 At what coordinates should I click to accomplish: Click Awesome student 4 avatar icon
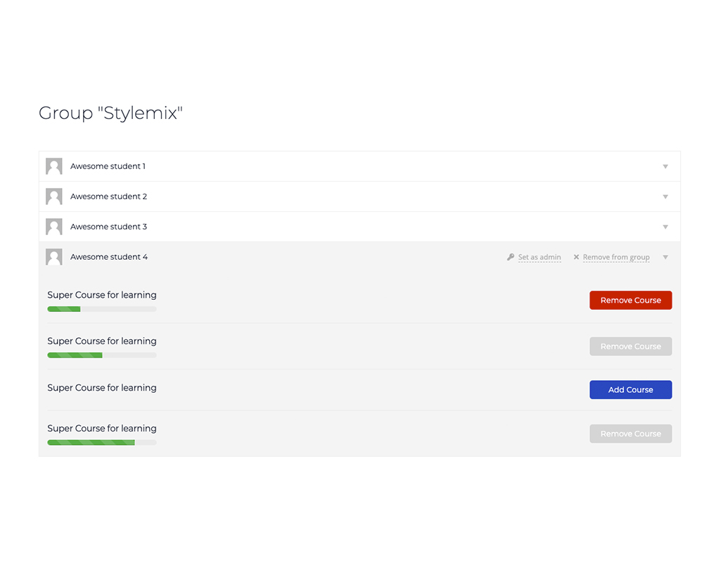click(x=54, y=257)
